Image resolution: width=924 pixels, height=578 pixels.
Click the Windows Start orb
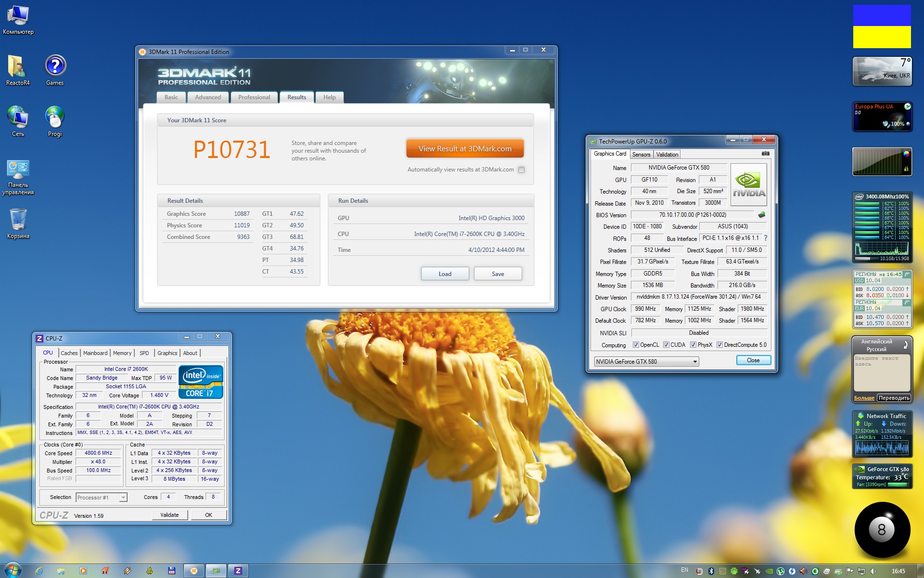tap(13, 570)
